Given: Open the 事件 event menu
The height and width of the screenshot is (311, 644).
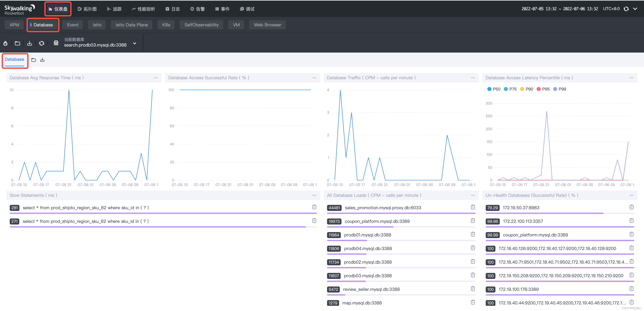Looking at the screenshot, I should click(222, 9).
